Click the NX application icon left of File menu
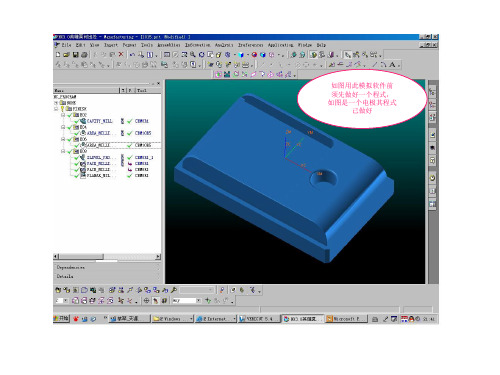Image resolution: width=500 pixels, height=375 pixels. point(57,45)
